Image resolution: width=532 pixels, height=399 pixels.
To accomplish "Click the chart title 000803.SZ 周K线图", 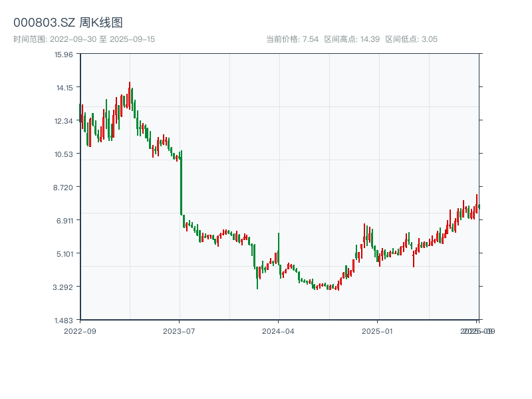I will coord(68,23).
